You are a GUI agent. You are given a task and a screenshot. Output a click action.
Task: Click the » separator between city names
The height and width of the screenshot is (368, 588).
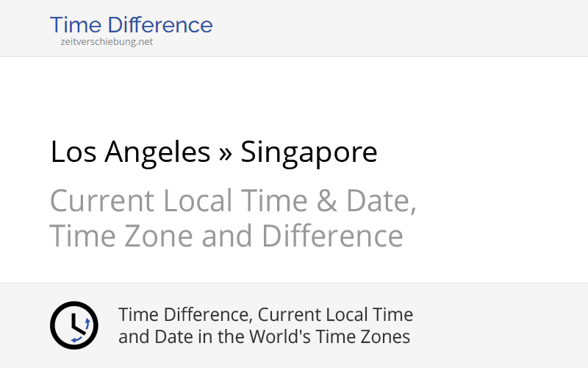225,152
